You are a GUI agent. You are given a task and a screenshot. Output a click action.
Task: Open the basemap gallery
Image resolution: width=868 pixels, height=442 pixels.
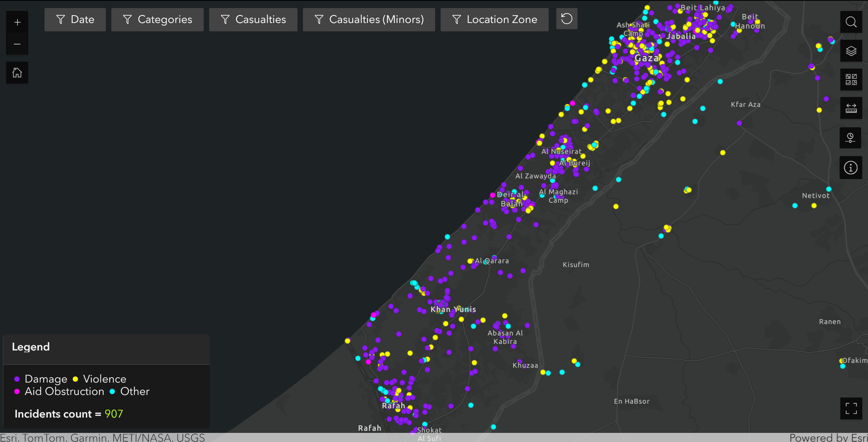[x=851, y=80]
